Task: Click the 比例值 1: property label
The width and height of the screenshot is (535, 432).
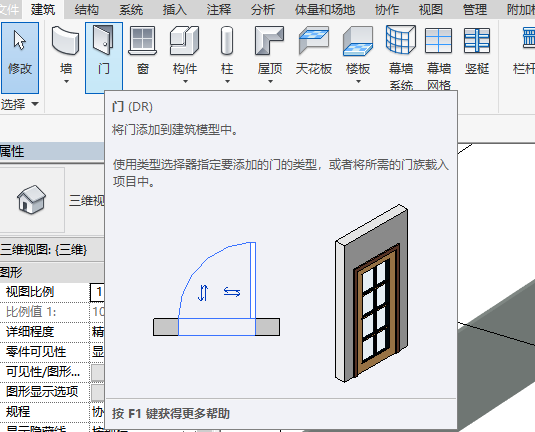Action: [31, 312]
